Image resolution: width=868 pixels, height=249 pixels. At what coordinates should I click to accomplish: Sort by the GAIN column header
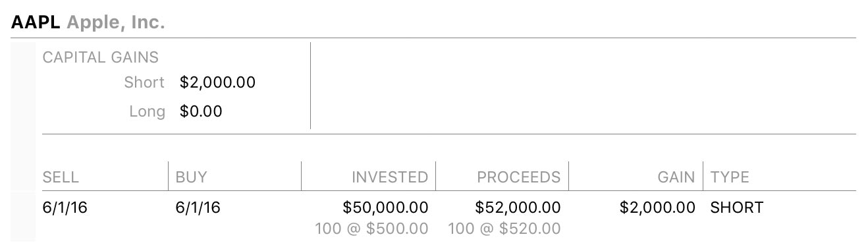(x=676, y=177)
